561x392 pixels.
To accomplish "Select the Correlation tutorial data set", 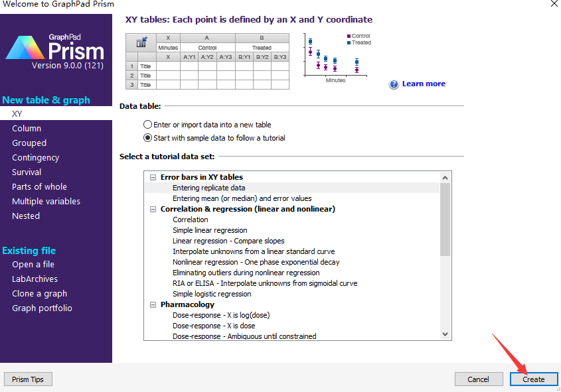I will click(x=191, y=220).
